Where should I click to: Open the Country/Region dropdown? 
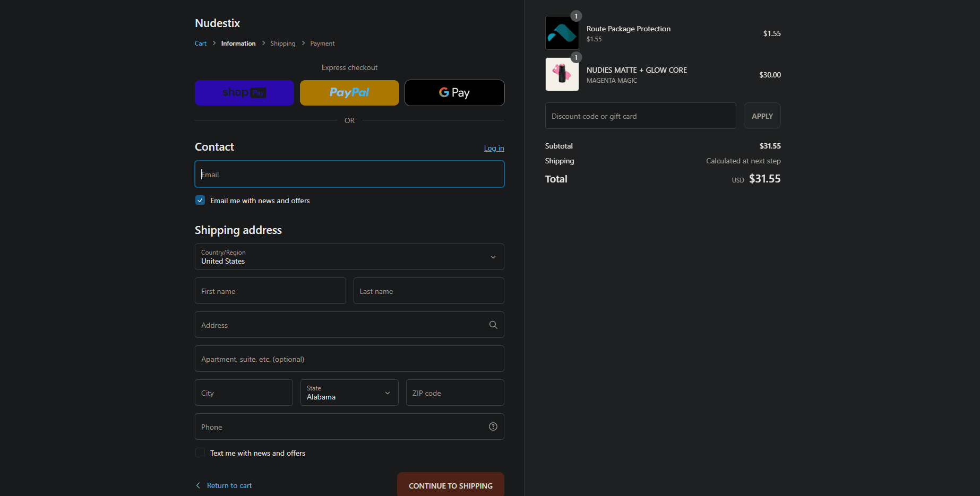click(349, 257)
